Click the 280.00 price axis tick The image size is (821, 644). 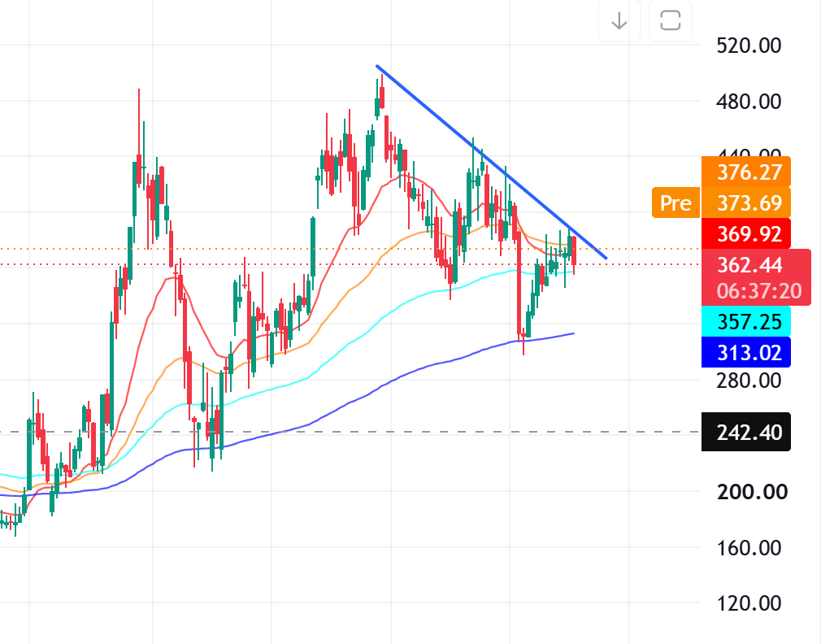[x=749, y=380]
